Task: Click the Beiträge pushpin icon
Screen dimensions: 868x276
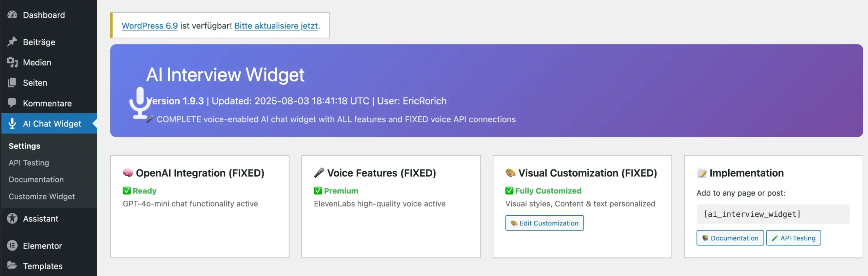Action: (12, 42)
